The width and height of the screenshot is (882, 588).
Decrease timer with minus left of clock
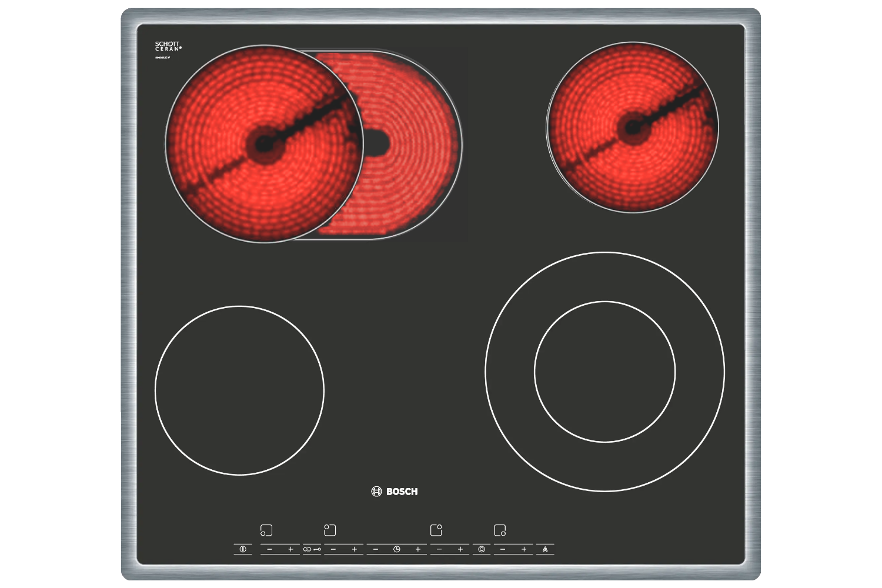point(376,549)
